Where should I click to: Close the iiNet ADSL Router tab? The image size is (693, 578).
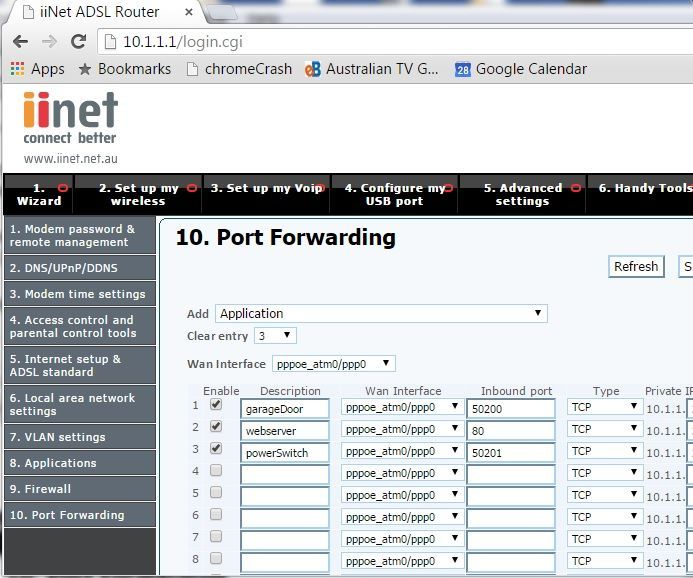pyautogui.click(x=189, y=12)
